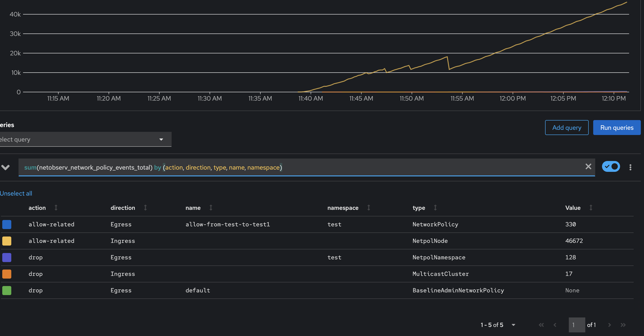644x336 pixels.
Task: Collapse the query results chevron
Action: (5, 167)
